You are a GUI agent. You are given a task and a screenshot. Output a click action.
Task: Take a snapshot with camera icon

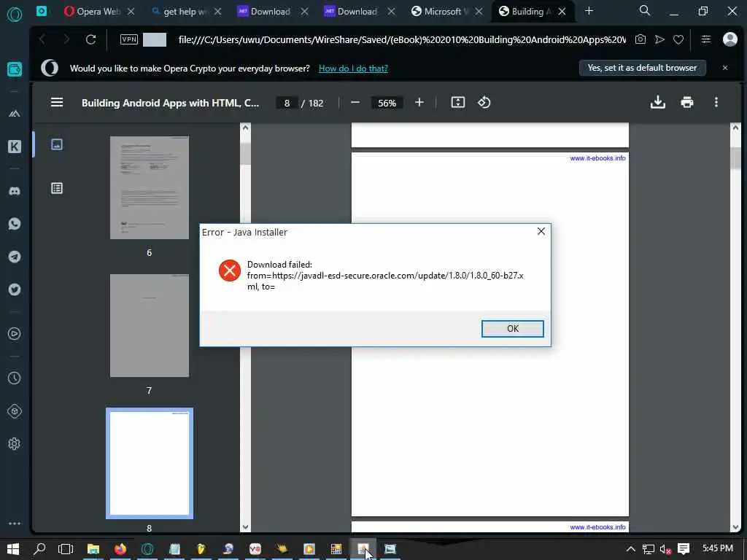click(x=640, y=39)
